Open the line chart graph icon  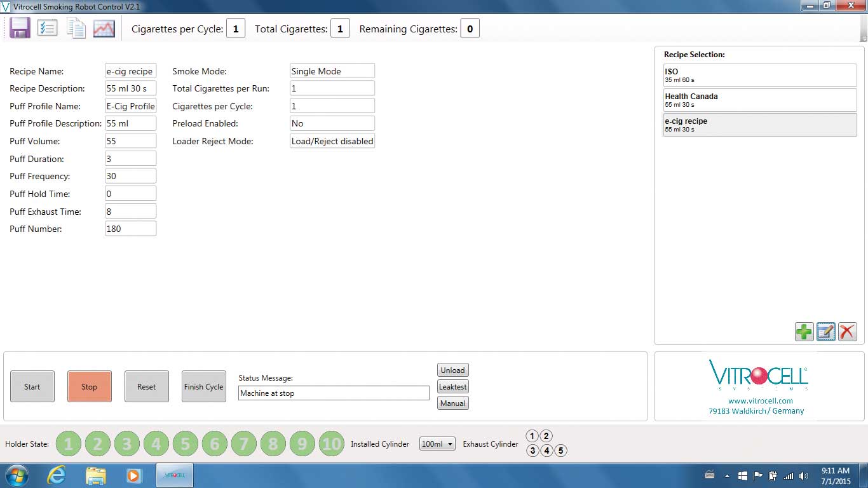pyautogui.click(x=104, y=29)
